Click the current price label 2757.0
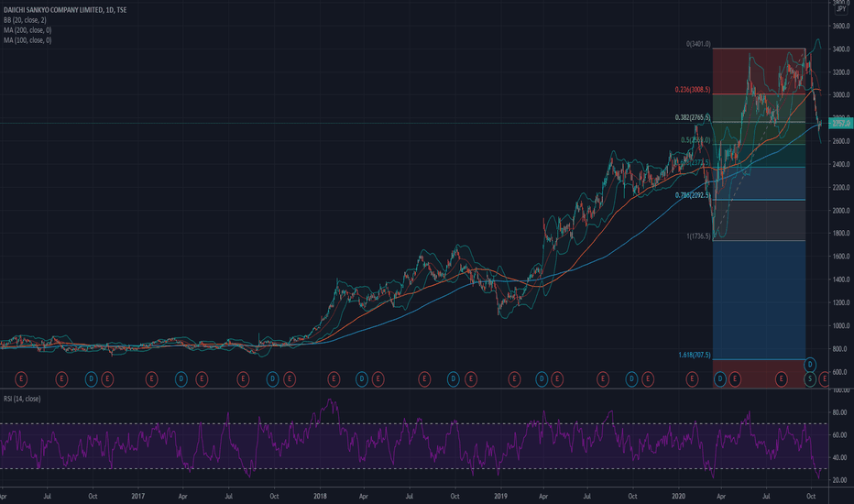 [x=841, y=124]
